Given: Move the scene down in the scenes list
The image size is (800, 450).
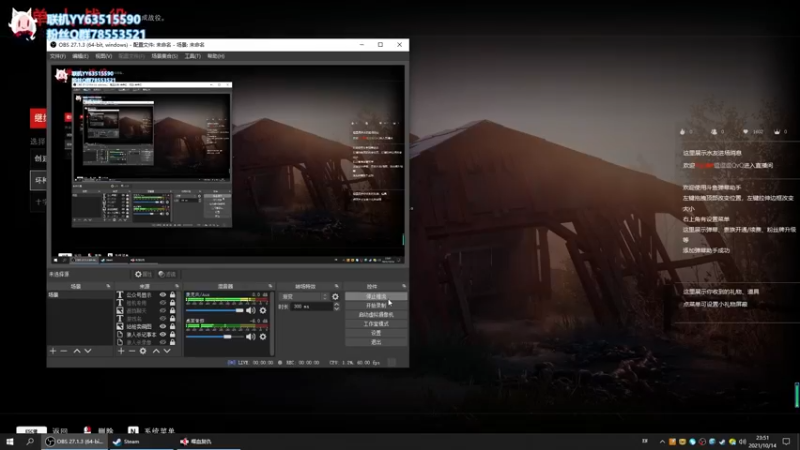Looking at the screenshot, I should 88,351.
